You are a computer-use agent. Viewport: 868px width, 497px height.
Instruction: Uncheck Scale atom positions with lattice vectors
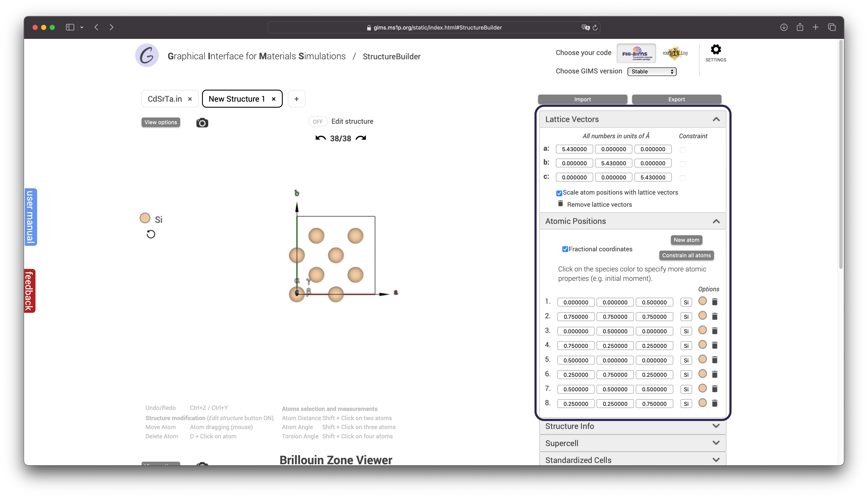[x=559, y=193]
